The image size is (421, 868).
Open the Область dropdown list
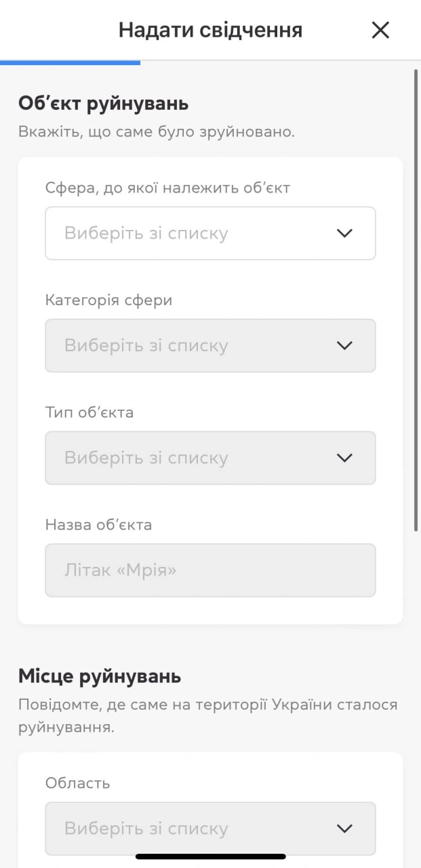[x=210, y=828]
